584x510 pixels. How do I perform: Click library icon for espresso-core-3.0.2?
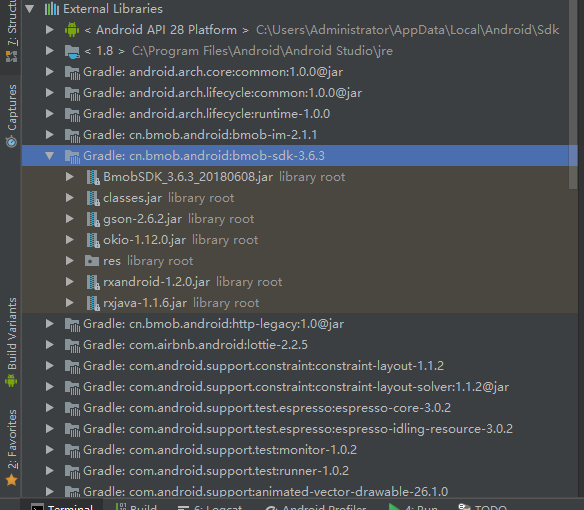pos(72,408)
